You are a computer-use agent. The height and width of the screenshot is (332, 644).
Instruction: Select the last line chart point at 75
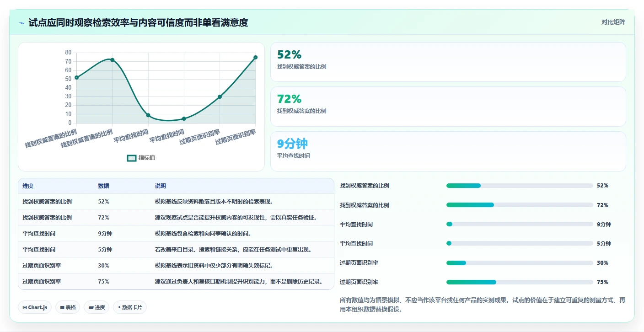[x=255, y=57]
